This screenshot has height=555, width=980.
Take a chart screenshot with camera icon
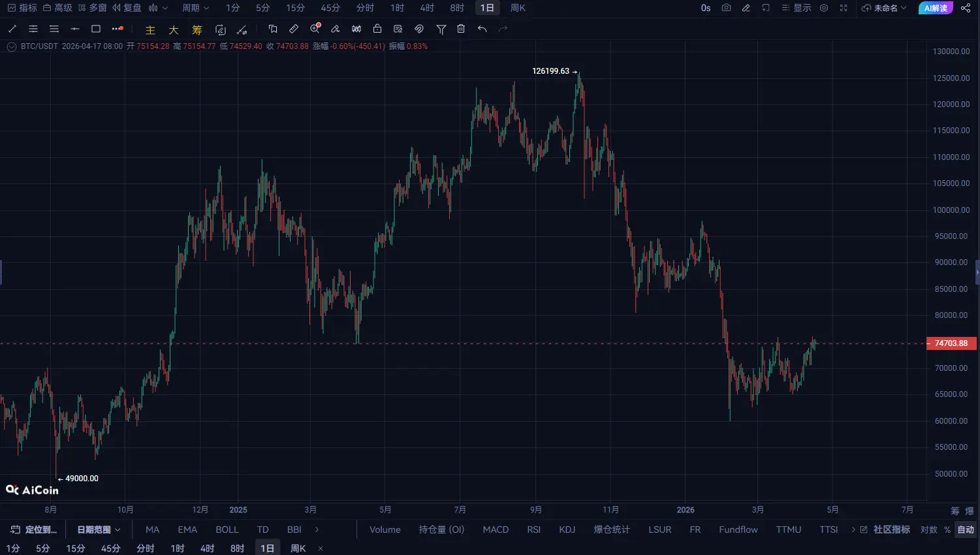726,8
